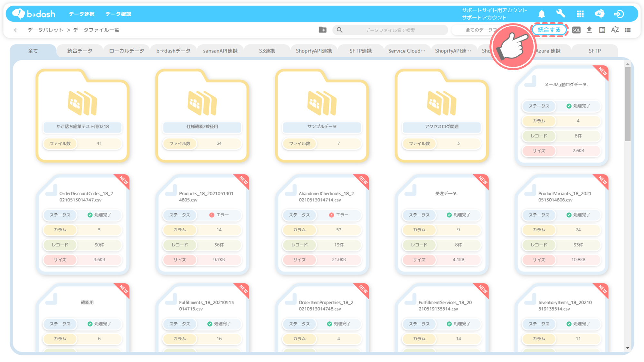Image resolution: width=644 pixels, height=362 pixels.
Task: Open the Products_18 csv file card
Action: pos(202,225)
